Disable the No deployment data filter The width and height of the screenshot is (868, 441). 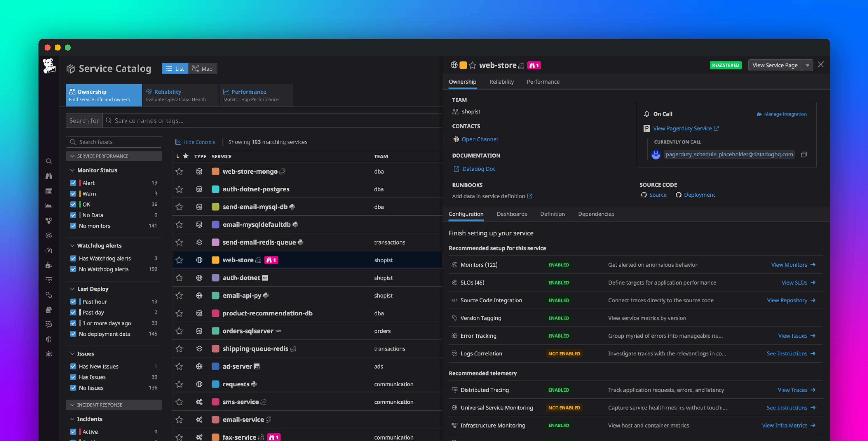point(74,334)
